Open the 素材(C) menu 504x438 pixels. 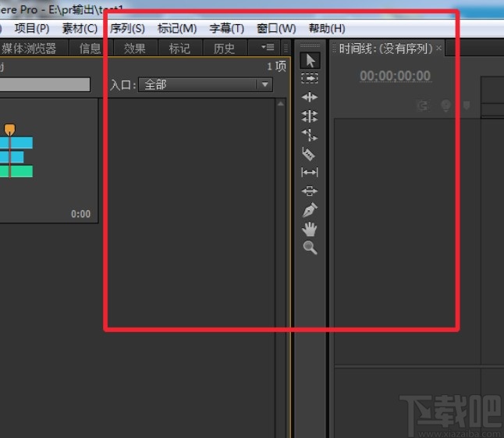80,29
